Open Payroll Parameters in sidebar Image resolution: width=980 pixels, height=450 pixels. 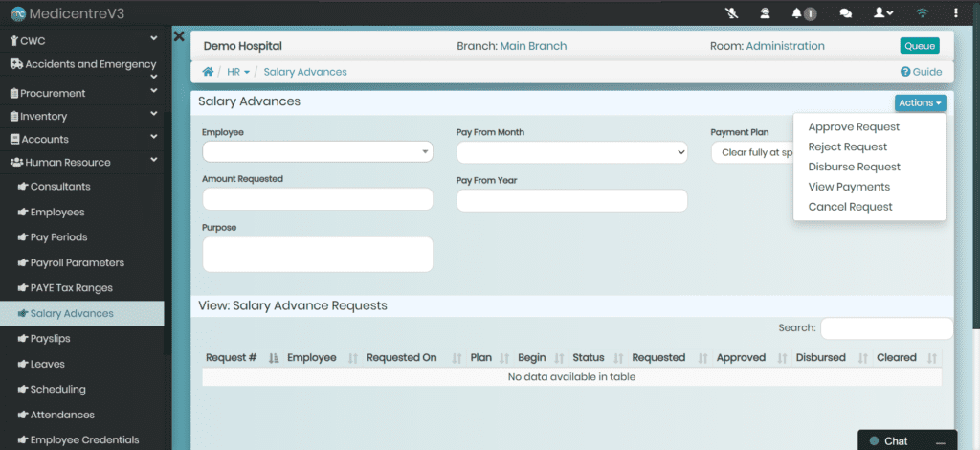tap(82, 263)
